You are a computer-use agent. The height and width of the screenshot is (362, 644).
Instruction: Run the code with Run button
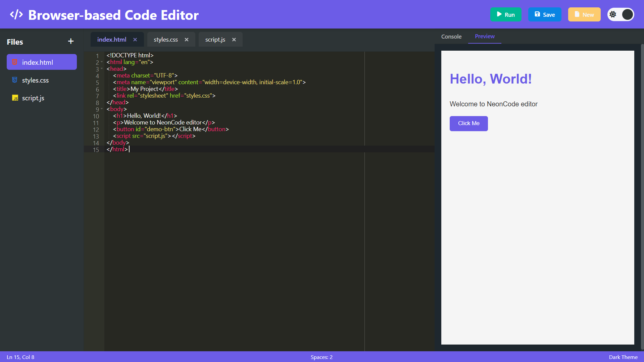[506, 14]
